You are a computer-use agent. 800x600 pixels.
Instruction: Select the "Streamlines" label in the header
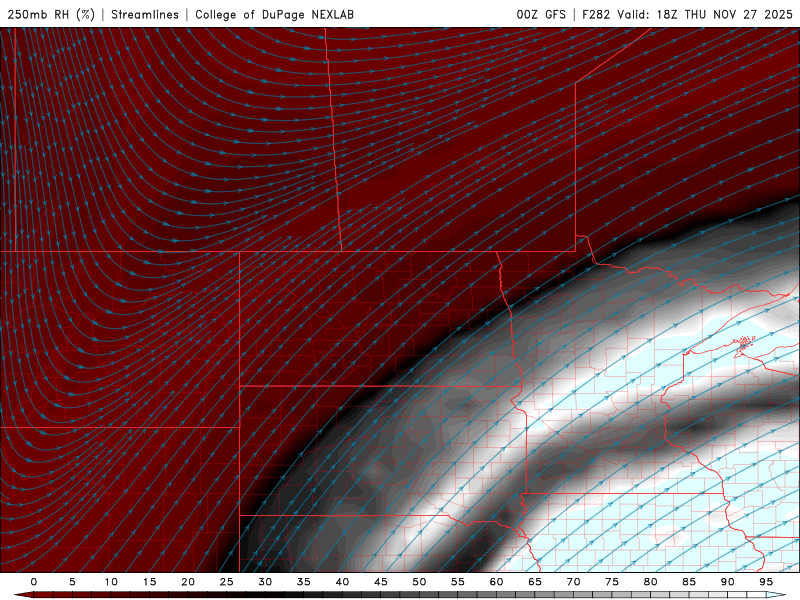click(x=145, y=14)
